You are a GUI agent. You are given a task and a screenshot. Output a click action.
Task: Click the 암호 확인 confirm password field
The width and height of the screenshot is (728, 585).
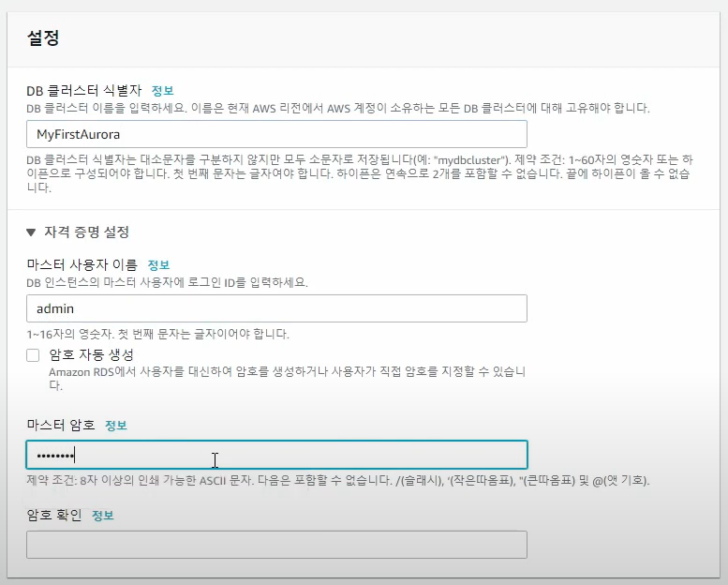coord(276,545)
